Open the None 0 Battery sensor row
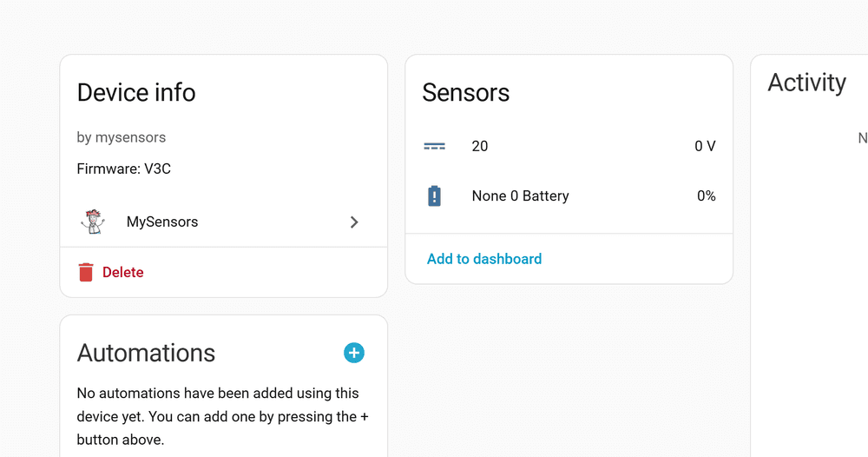This screenshot has height=457, width=868. click(520, 196)
